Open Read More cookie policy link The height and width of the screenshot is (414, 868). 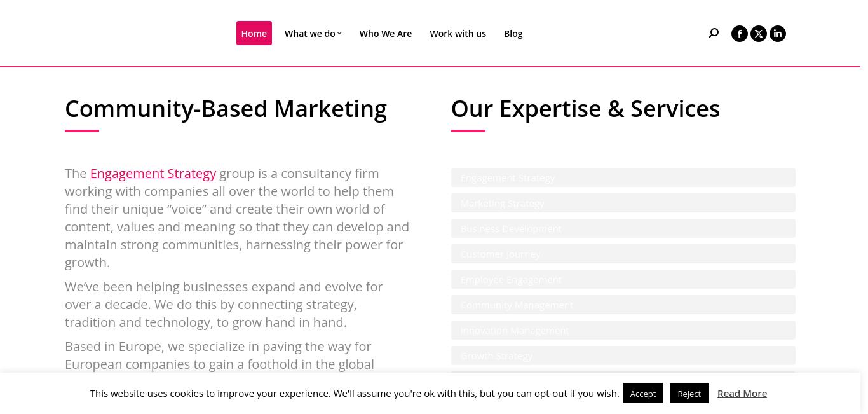(742, 394)
